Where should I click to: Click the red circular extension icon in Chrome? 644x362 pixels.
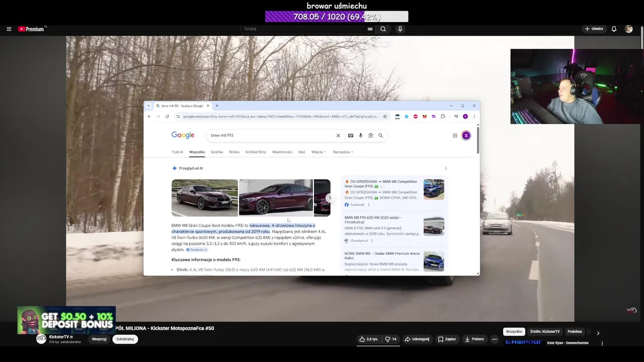click(x=416, y=117)
